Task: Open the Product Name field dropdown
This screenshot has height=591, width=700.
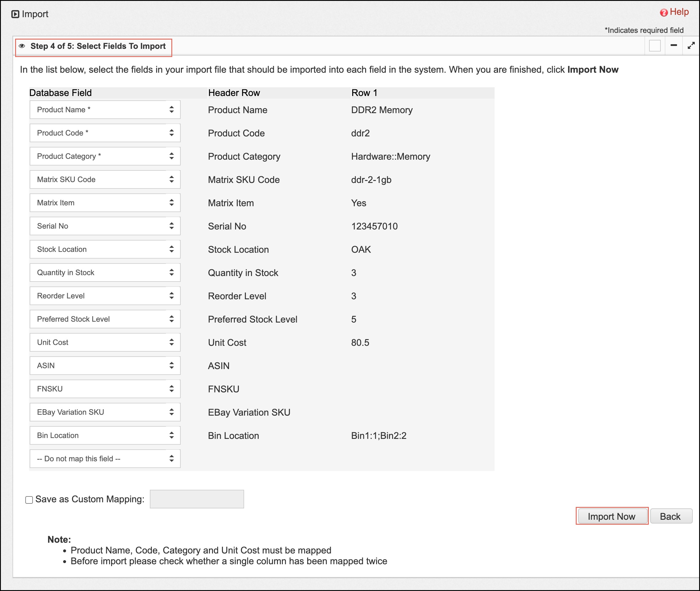Action: click(x=104, y=110)
